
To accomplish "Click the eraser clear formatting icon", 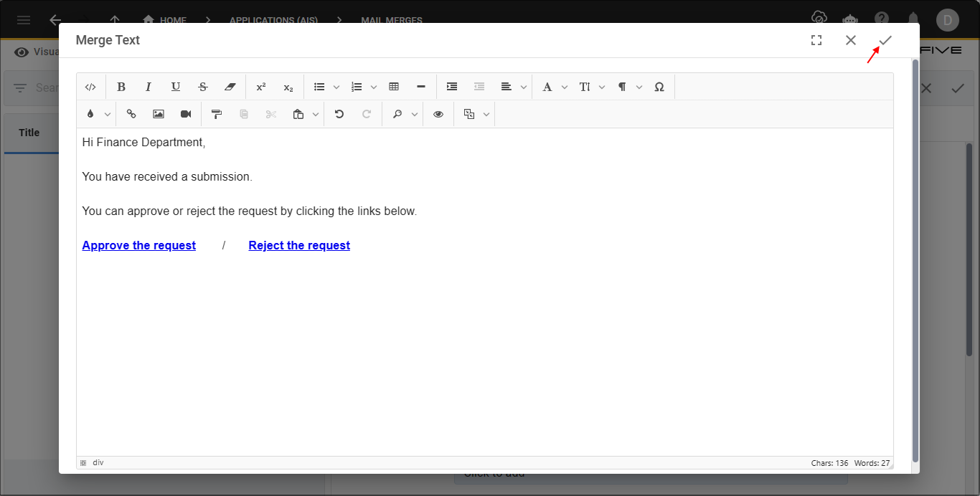I will click(x=230, y=87).
